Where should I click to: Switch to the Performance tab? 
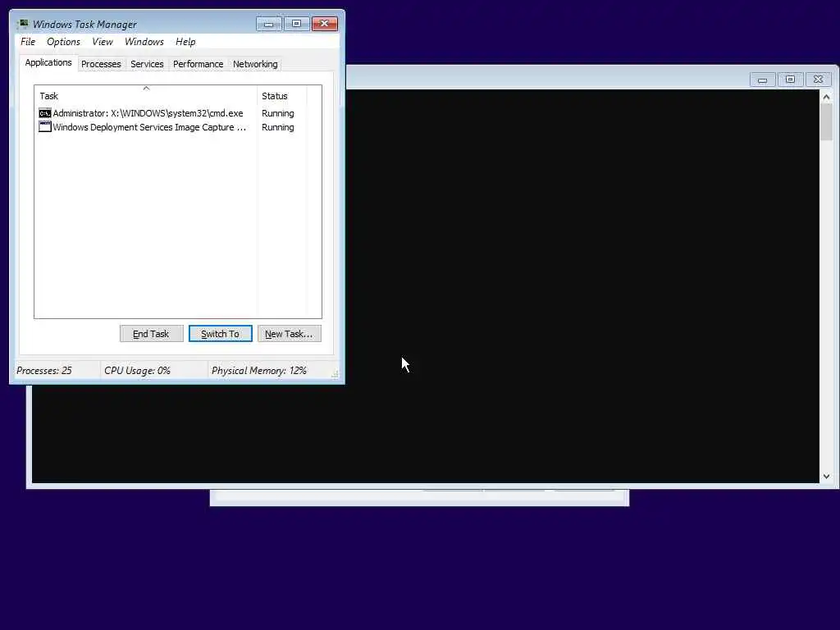[198, 64]
